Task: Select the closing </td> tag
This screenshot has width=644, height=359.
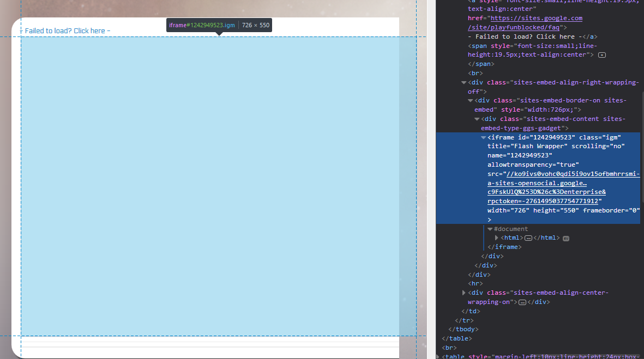Action: point(471,311)
